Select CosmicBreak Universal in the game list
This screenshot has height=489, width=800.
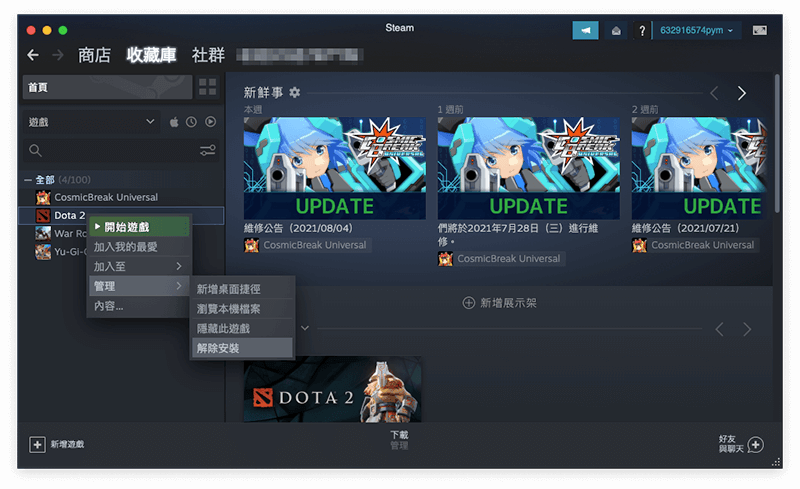[121, 197]
